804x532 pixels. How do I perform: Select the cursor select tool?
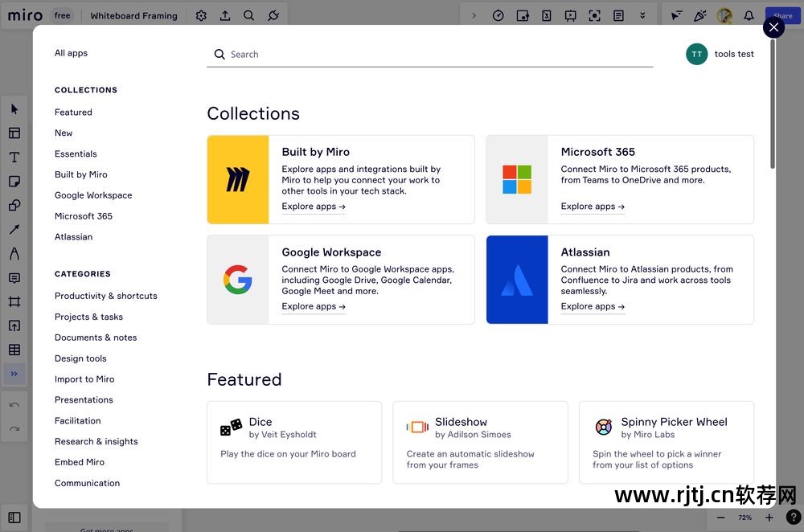tap(14, 109)
